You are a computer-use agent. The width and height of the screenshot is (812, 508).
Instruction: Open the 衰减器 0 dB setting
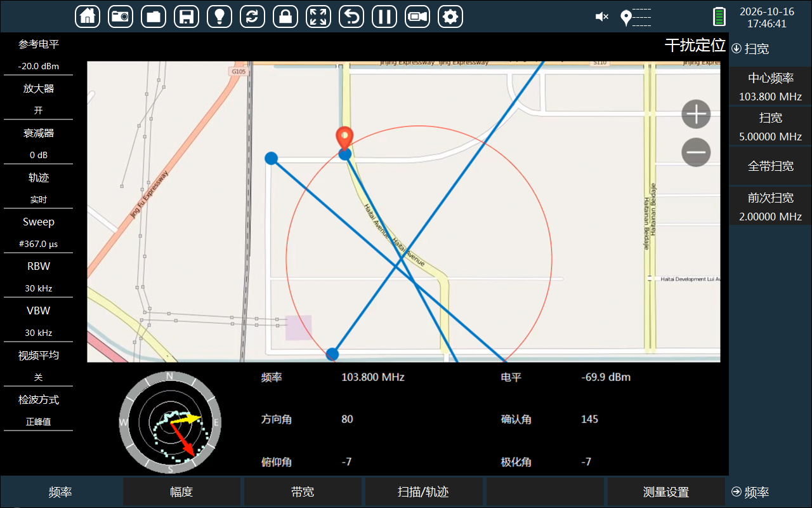[39, 144]
